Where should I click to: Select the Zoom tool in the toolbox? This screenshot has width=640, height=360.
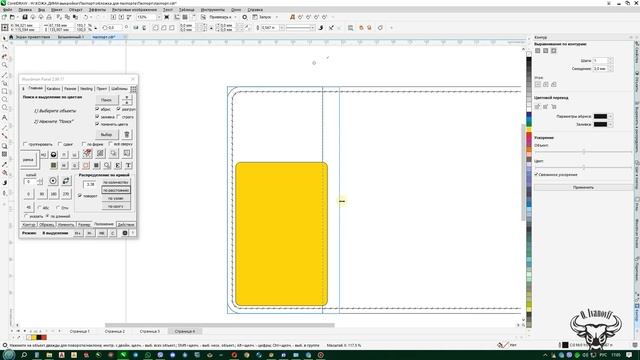tap(4, 65)
